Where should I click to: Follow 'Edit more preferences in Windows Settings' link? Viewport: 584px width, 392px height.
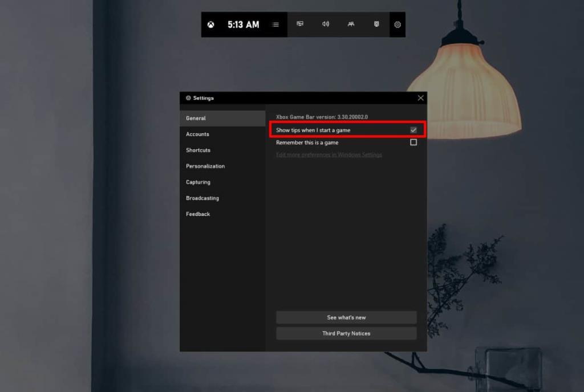click(x=329, y=154)
